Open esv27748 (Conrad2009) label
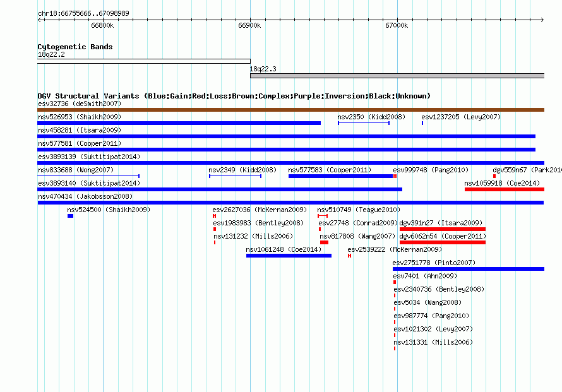562x392 pixels. 358,223
